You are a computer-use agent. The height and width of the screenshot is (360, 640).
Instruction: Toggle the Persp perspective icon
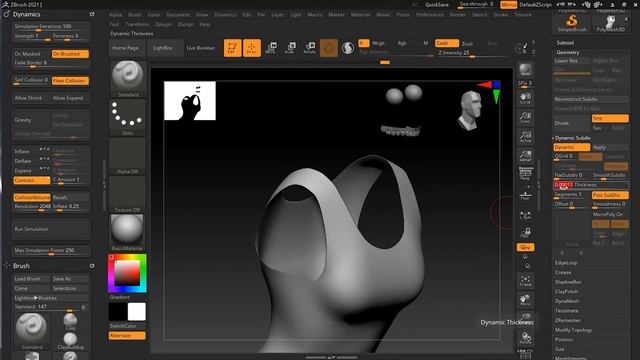tap(525, 174)
